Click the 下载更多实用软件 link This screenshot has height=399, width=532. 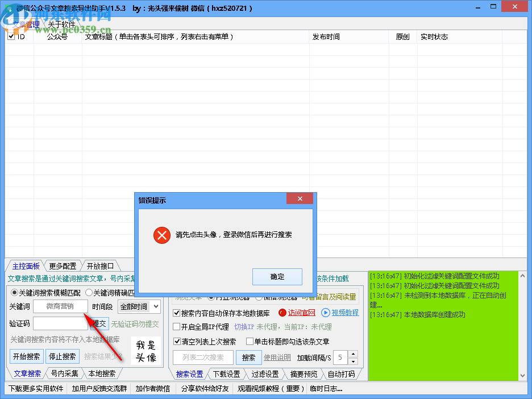click(x=35, y=388)
